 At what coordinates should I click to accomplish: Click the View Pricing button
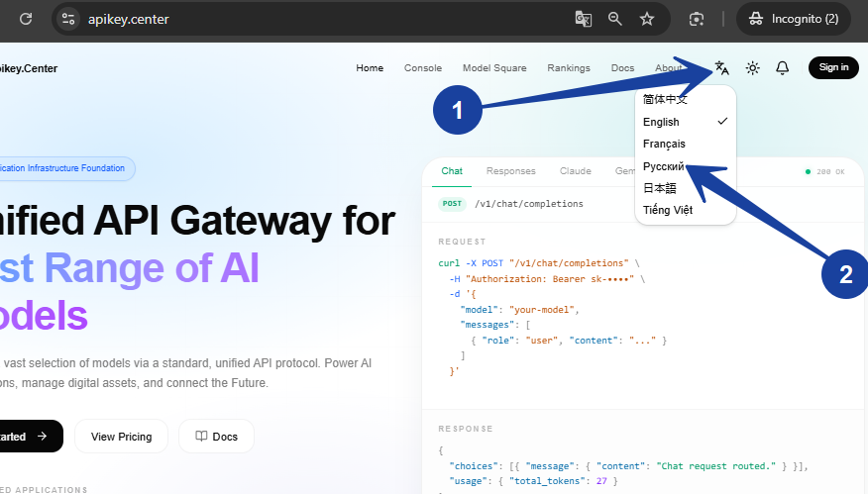121,437
